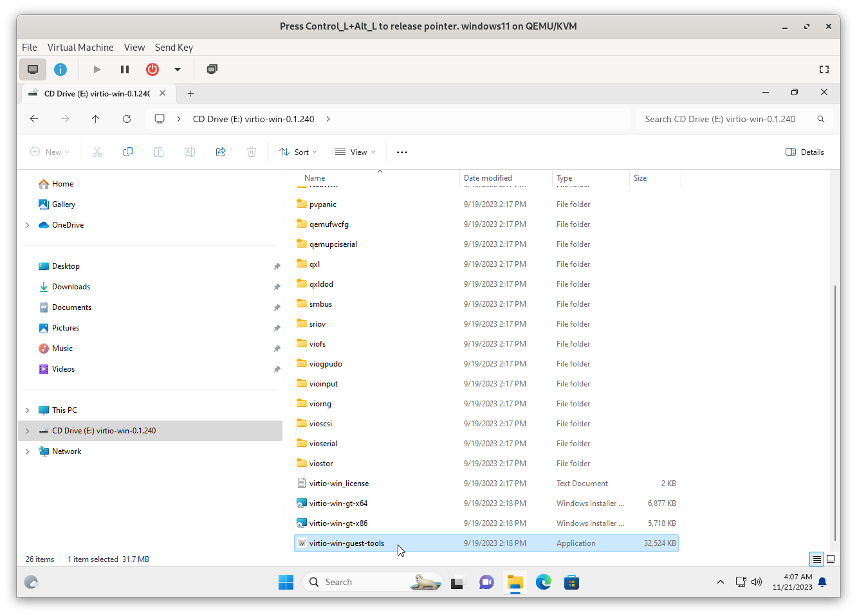Switch VM viewer to fullscreen
Viewport: 857px width, 616px height.
pos(824,69)
